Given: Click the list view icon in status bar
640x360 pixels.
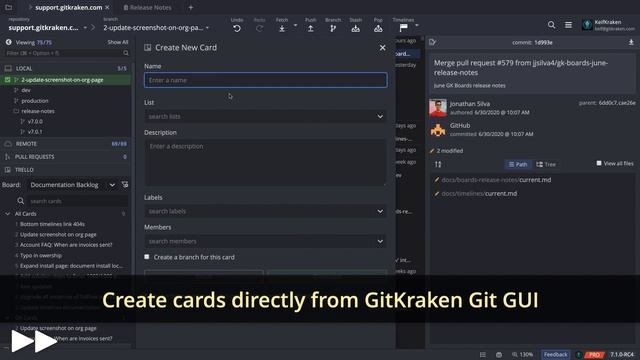Looking at the screenshot, I should point(483,355).
